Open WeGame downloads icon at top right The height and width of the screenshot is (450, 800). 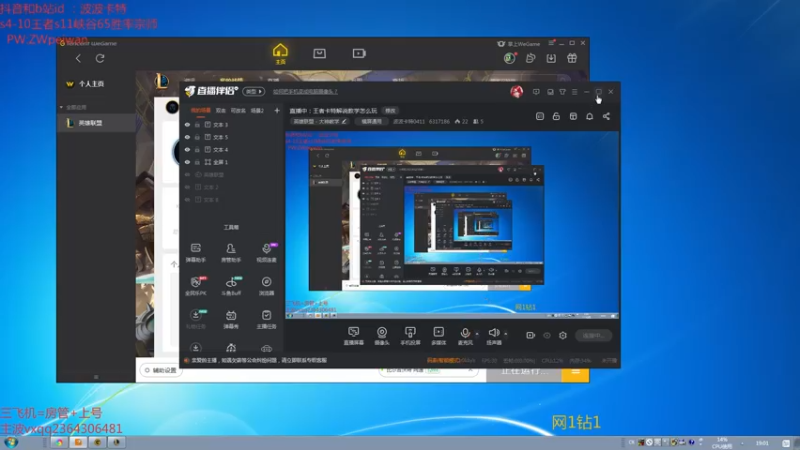click(x=551, y=58)
